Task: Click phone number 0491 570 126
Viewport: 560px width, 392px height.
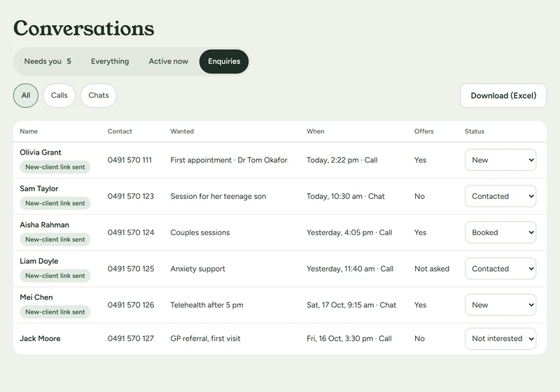Action: (x=131, y=305)
